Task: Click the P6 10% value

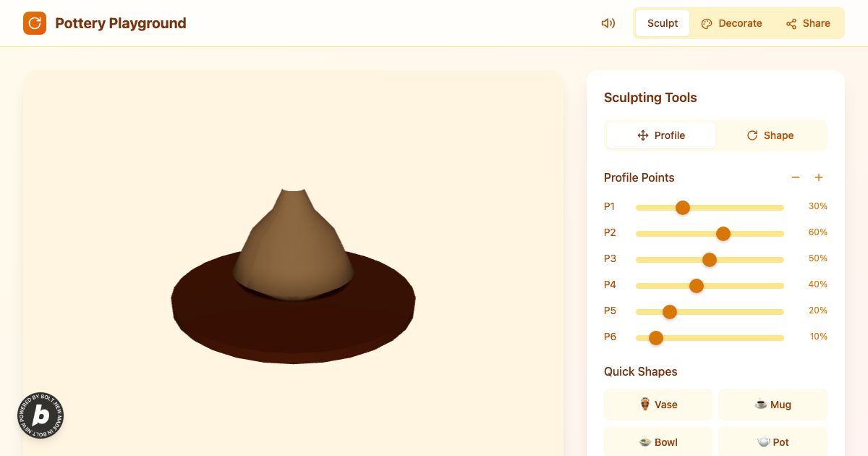Action: click(818, 337)
